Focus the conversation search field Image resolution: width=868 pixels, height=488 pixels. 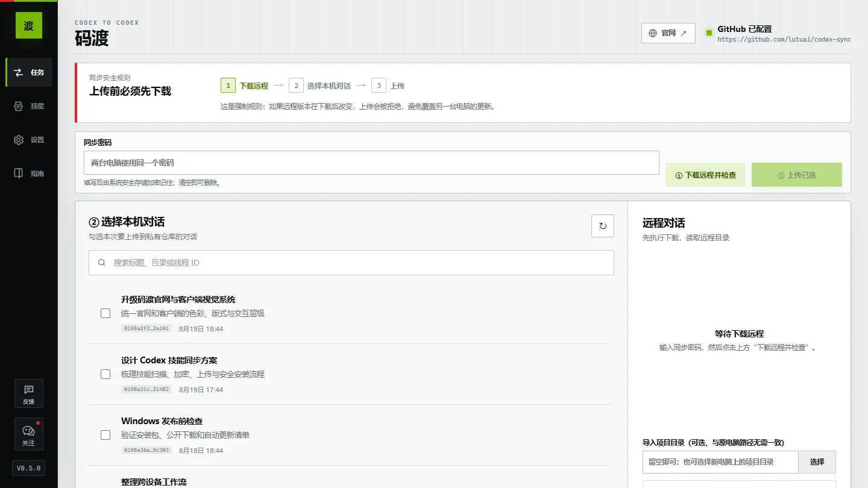tap(351, 263)
